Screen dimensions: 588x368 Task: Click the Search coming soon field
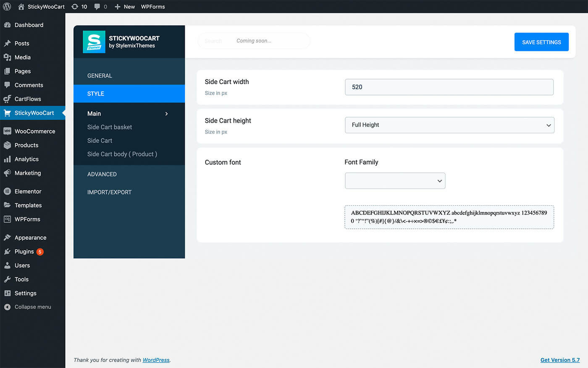254,41
